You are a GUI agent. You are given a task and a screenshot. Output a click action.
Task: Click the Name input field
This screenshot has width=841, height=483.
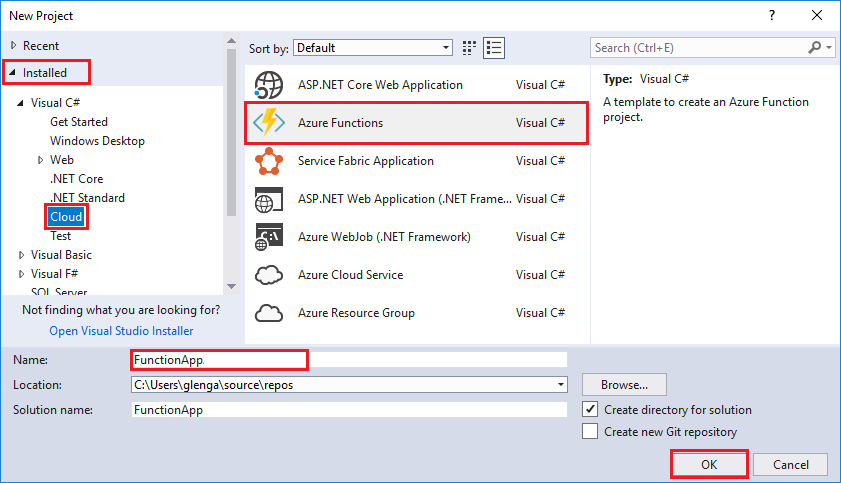pos(349,360)
